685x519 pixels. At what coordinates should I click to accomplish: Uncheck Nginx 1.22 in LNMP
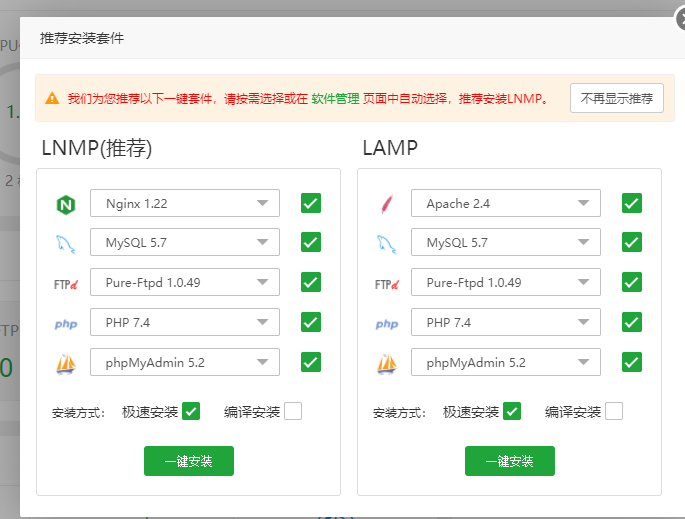311,203
